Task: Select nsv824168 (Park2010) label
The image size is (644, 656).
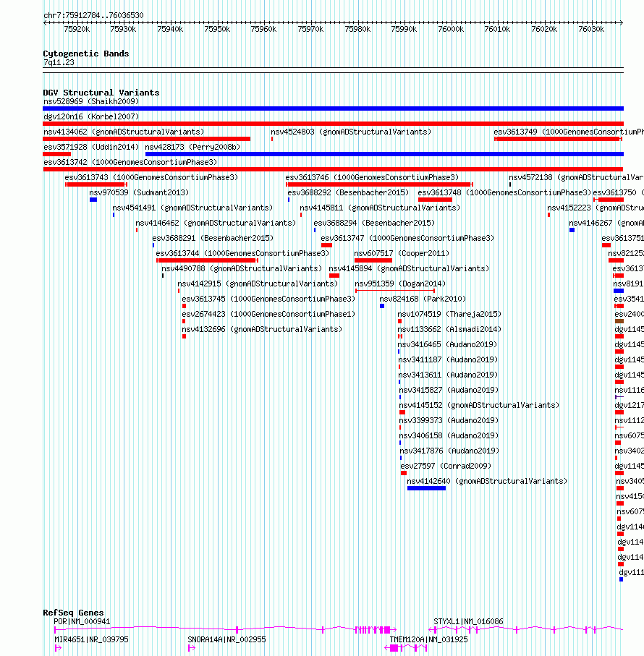Action: [x=423, y=299]
